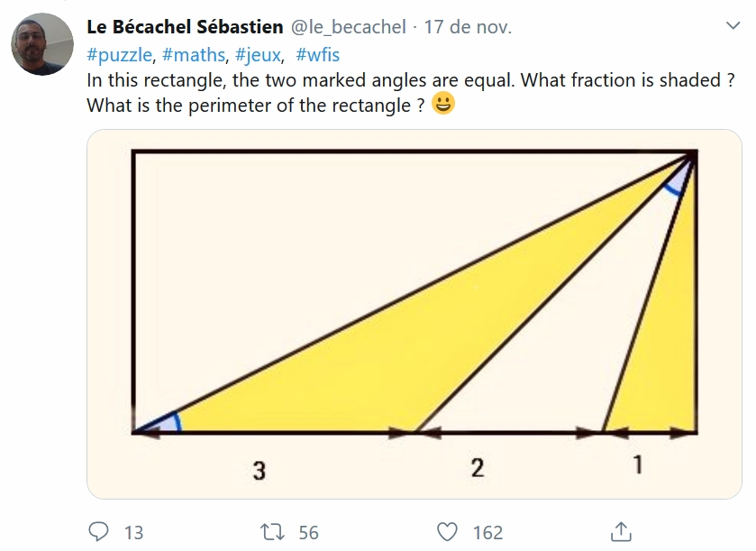Open Le Bécachel Sébastien profile picture
The image size is (756, 551).
[42, 44]
